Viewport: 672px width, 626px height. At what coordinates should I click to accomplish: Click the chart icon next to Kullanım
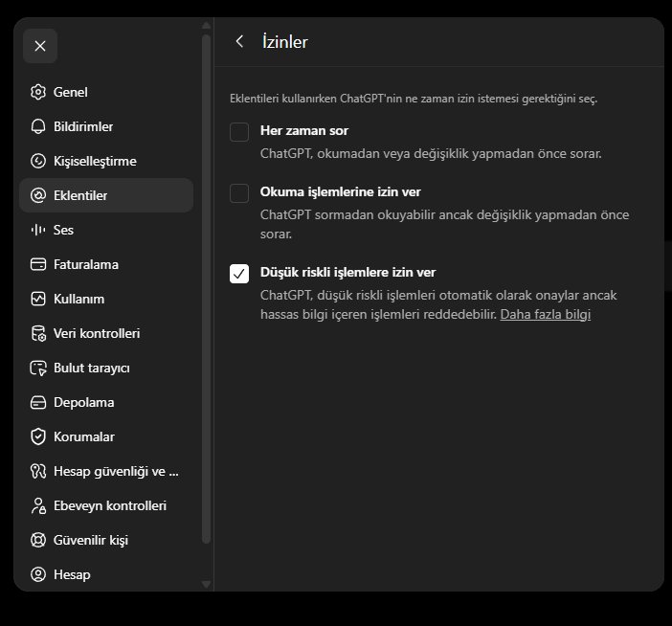[x=38, y=299]
